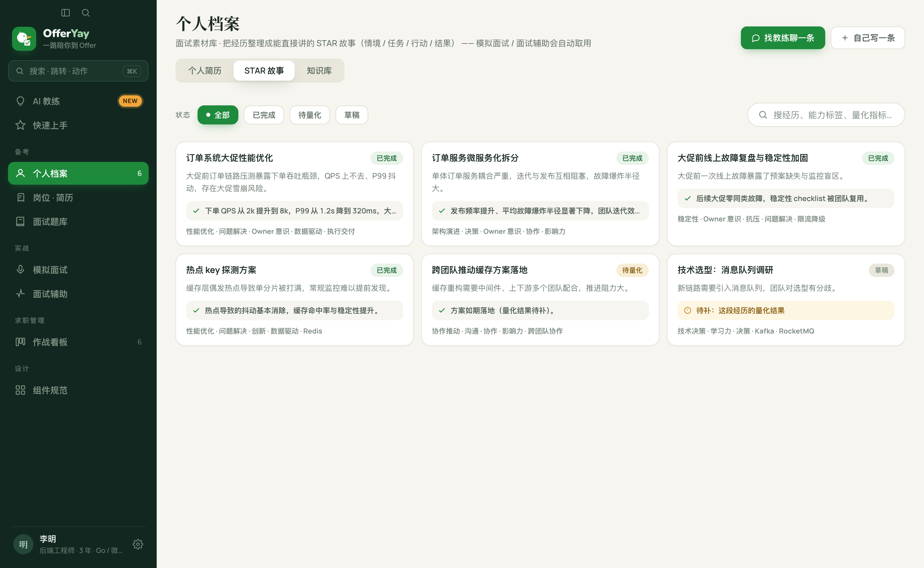Image resolution: width=924 pixels, height=568 pixels.
Task: Switch to the STAR 故事 tab
Action: [264, 71]
